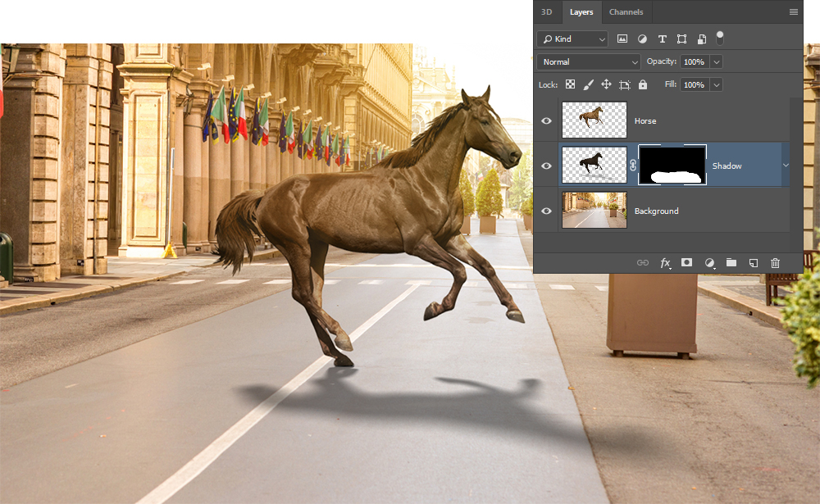The height and width of the screenshot is (504, 820).
Task: Filter layers by type layers (T icon)
Action: coord(662,39)
